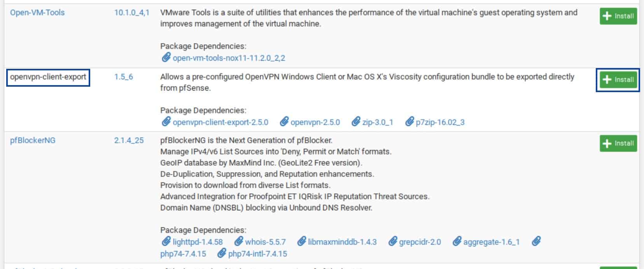This screenshot has height=269, width=644.
Task: Click paperclip icon beside grepcidr-2.0
Action: click(x=392, y=241)
